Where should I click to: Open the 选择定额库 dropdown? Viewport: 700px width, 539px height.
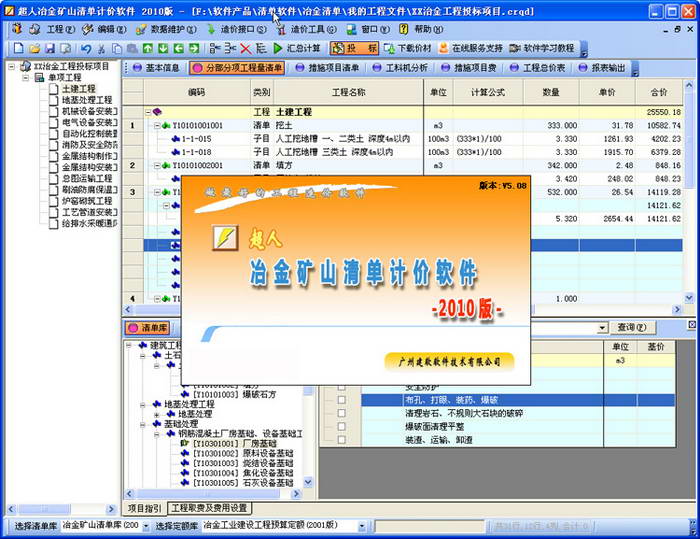(362, 527)
